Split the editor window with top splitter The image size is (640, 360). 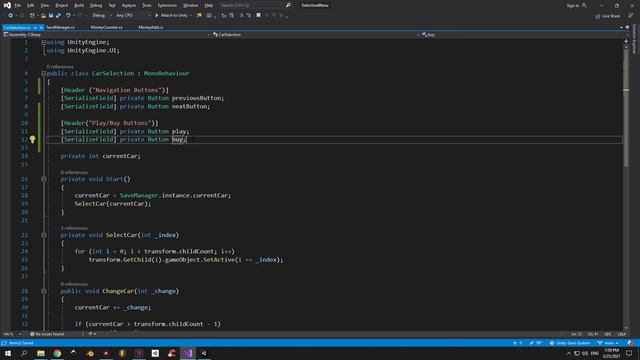coord(626,41)
